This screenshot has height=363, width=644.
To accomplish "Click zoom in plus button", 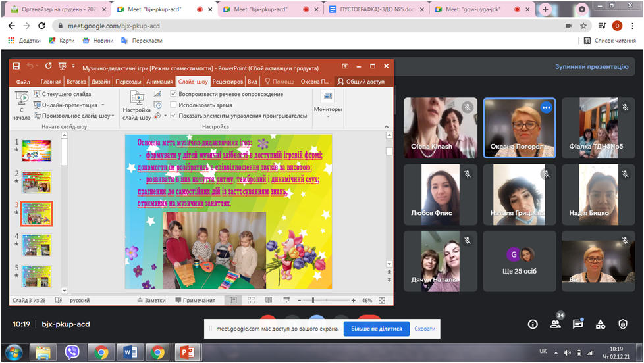I will (x=353, y=301).
